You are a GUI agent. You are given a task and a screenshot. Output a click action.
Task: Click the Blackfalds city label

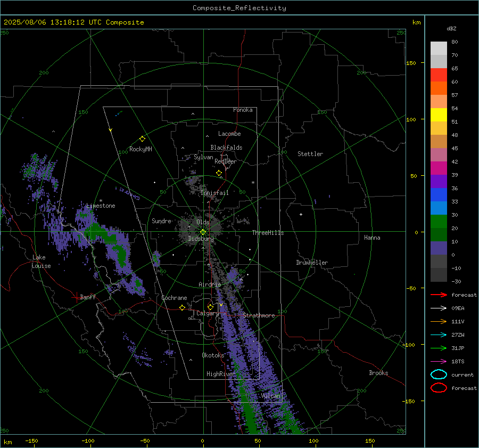pos(226,148)
